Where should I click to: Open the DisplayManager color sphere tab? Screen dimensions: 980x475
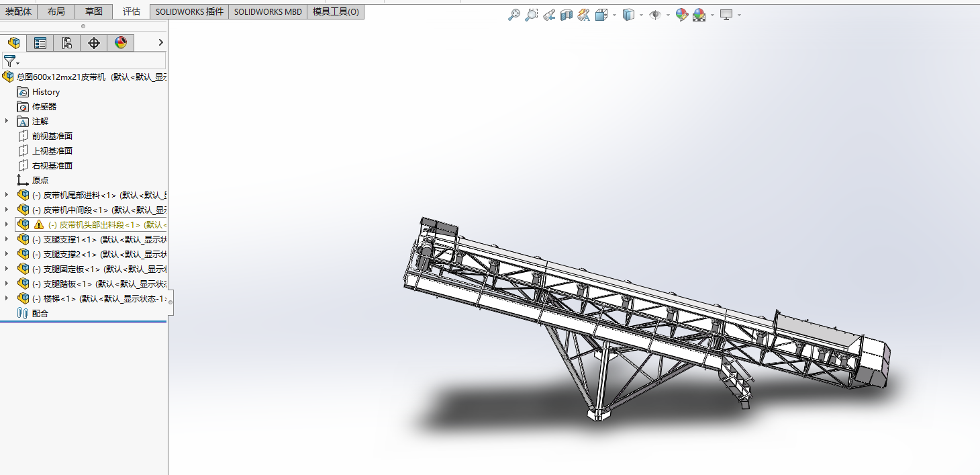[121, 43]
